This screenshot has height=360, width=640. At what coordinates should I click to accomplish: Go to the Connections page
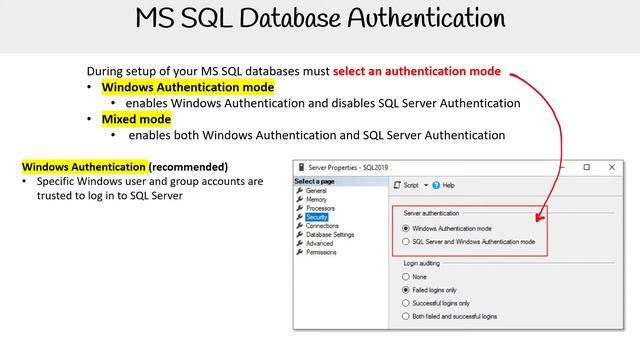pos(322,226)
